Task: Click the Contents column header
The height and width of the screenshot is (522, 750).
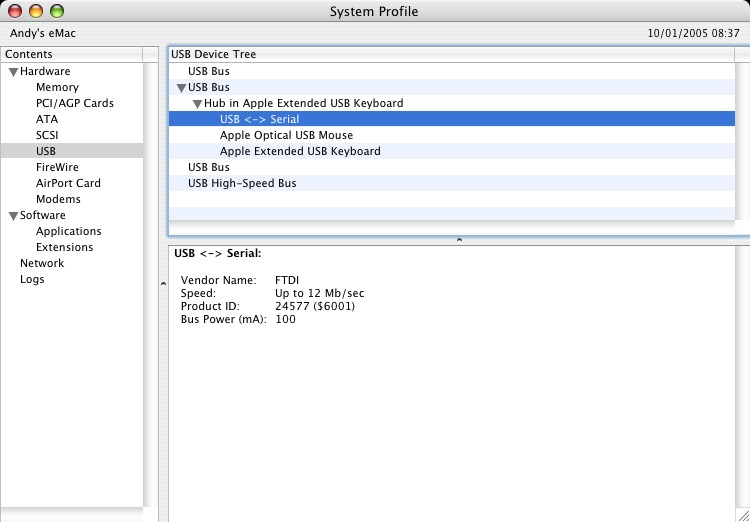Action: [x=72, y=54]
